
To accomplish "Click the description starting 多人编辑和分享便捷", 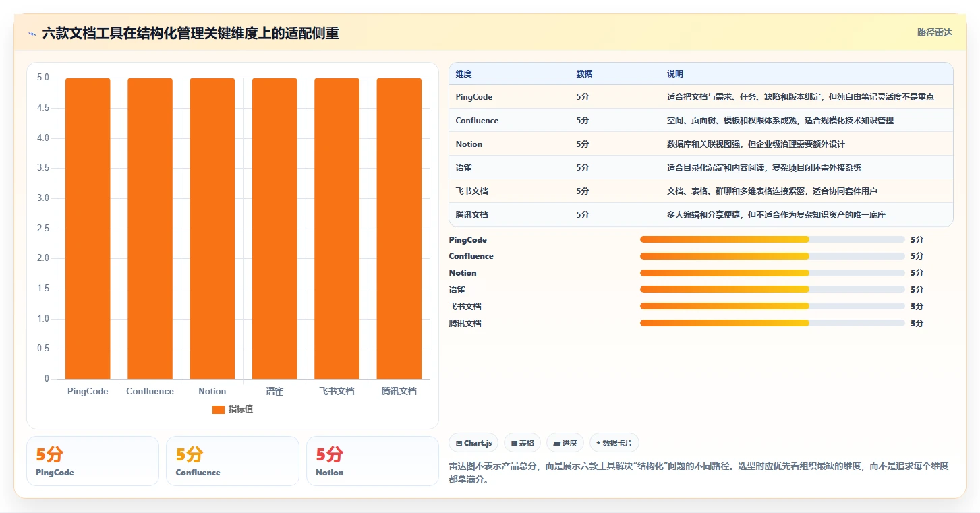I will point(776,215).
